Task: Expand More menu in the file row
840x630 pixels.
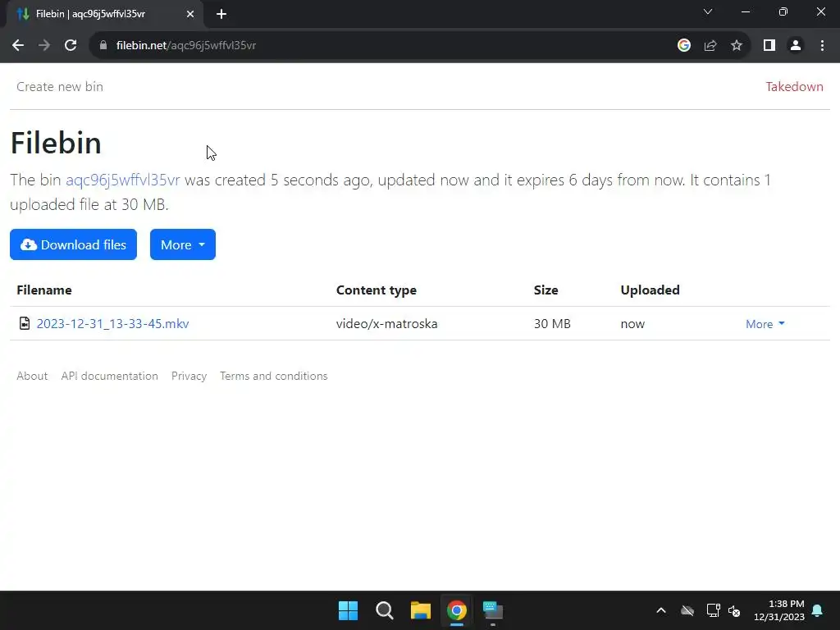Action: click(765, 324)
